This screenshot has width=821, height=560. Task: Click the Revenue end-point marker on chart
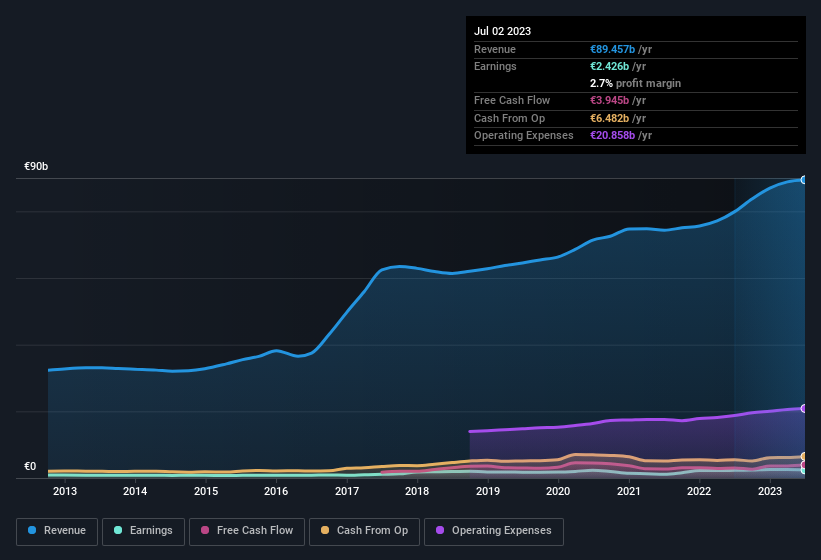pos(803,180)
